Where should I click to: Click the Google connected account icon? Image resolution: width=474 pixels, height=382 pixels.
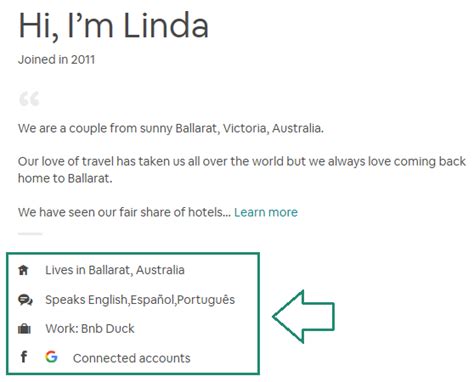(51, 357)
